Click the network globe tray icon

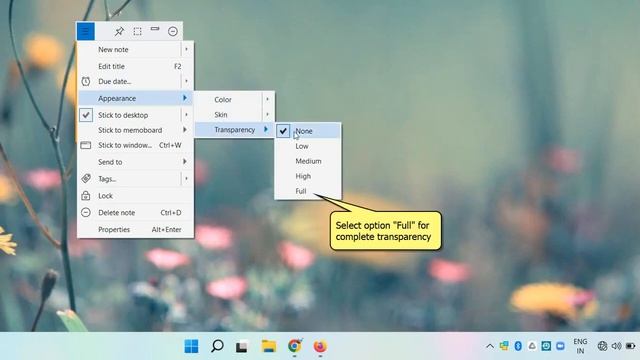(x=602, y=346)
